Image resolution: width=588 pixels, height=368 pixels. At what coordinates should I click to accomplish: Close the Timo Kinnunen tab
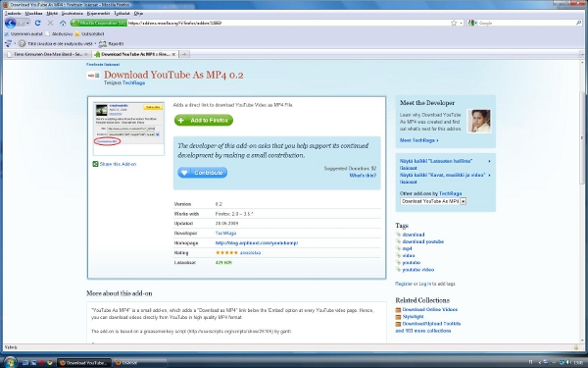[86, 54]
